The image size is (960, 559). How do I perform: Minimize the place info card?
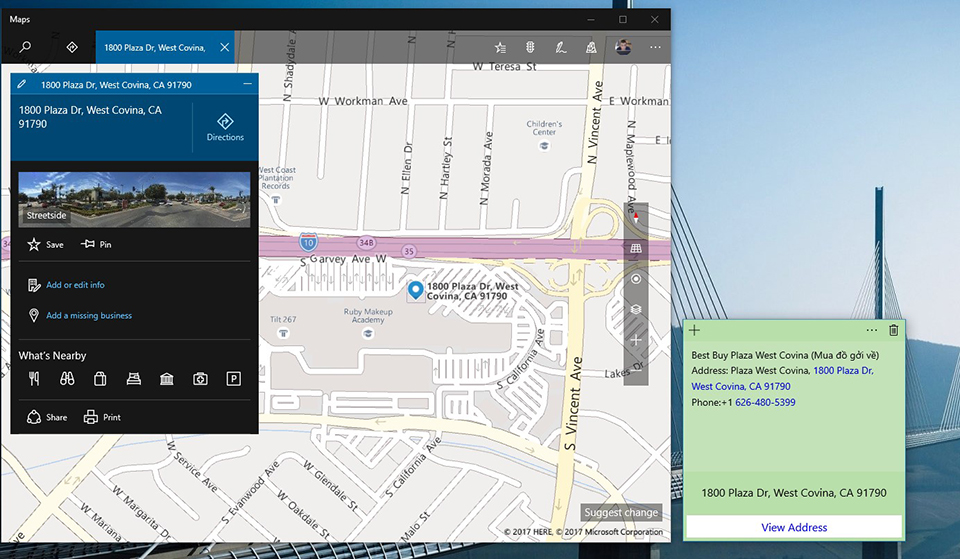coord(247,84)
